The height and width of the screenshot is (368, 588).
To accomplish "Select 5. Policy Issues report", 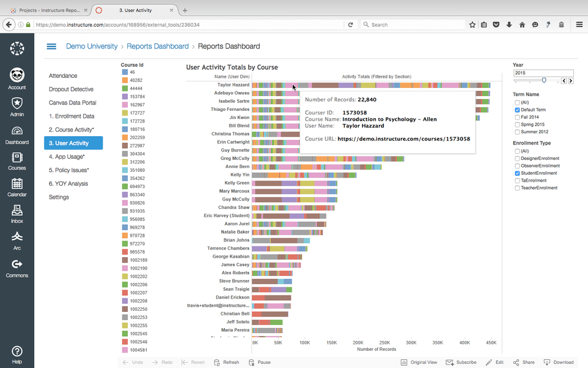I will click(x=69, y=170).
